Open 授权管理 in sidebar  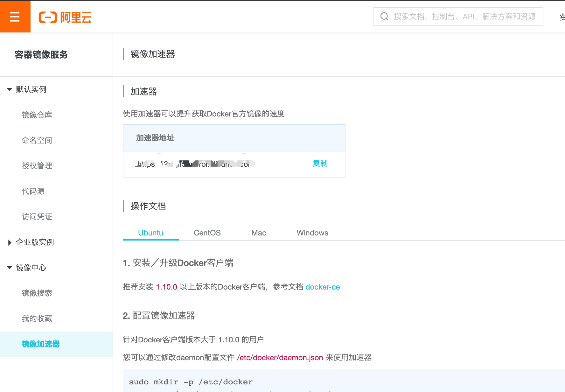click(x=37, y=166)
